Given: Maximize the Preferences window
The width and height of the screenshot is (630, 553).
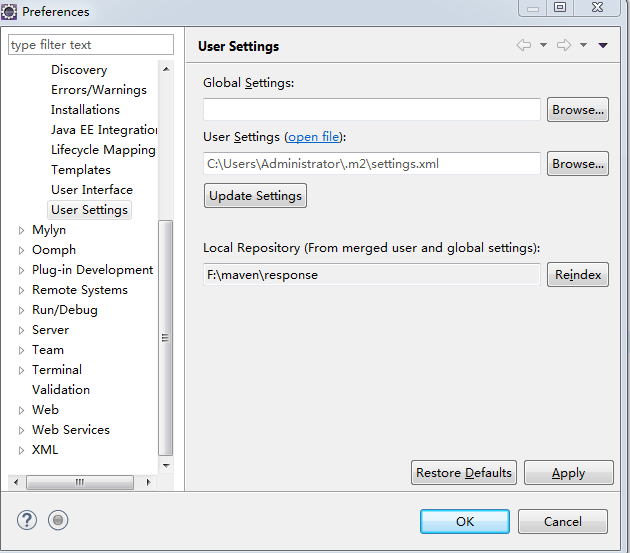Looking at the screenshot, I should coord(560,8).
